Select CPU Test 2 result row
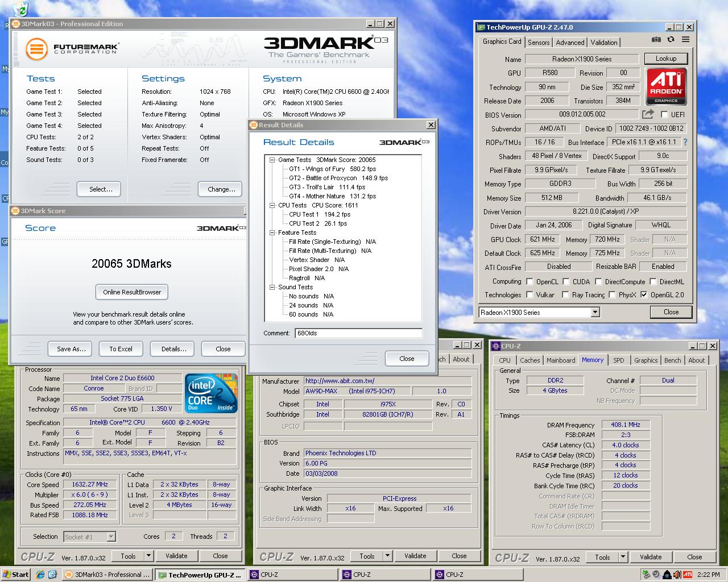This screenshot has height=582, width=728. tap(317, 223)
